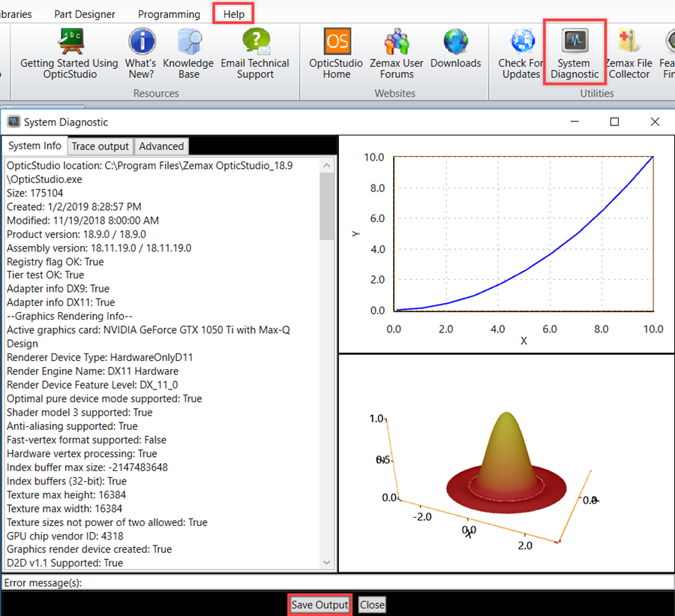Click System Diagnostic window title icon
Screen dimensions: 675x616
pyautogui.click(x=13, y=122)
